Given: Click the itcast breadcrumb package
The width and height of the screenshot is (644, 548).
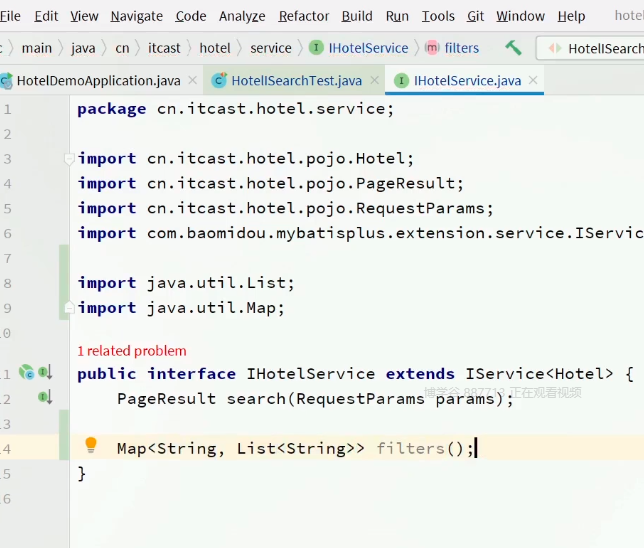Looking at the screenshot, I should tap(164, 48).
